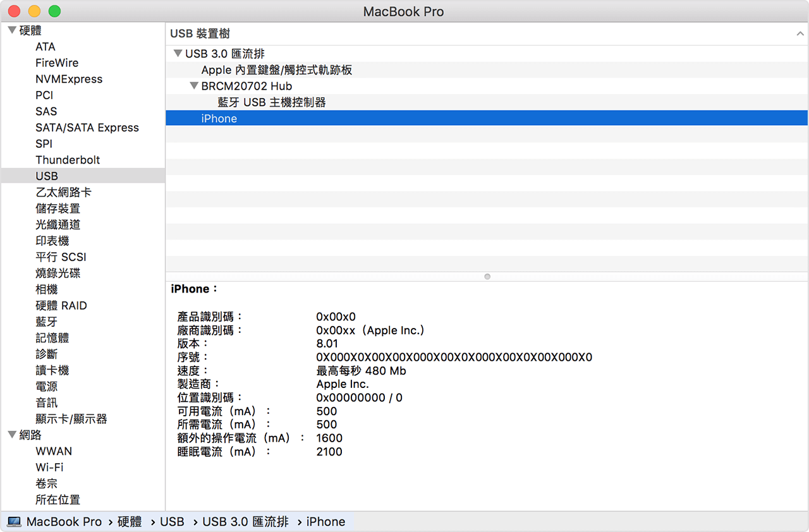The height and width of the screenshot is (532, 809).
Task: Select 卷宗 in the sidebar
Action: click(x=46, y=483)
